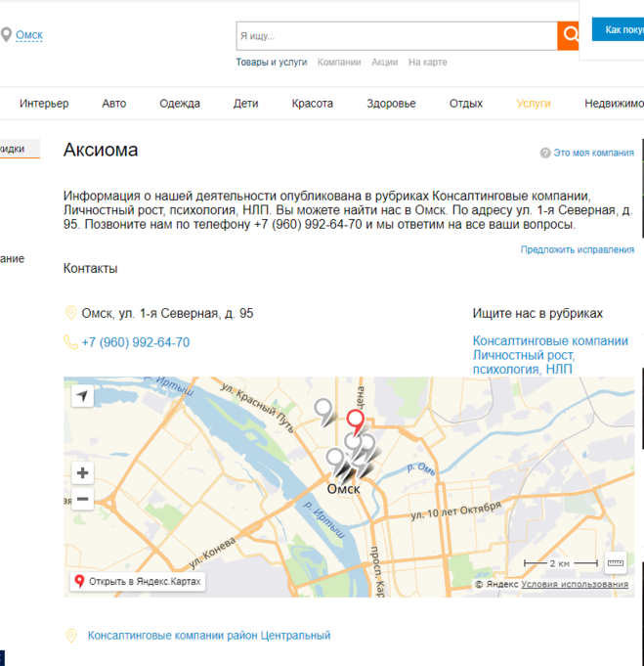Open the Омск city selector

(29, 35)
